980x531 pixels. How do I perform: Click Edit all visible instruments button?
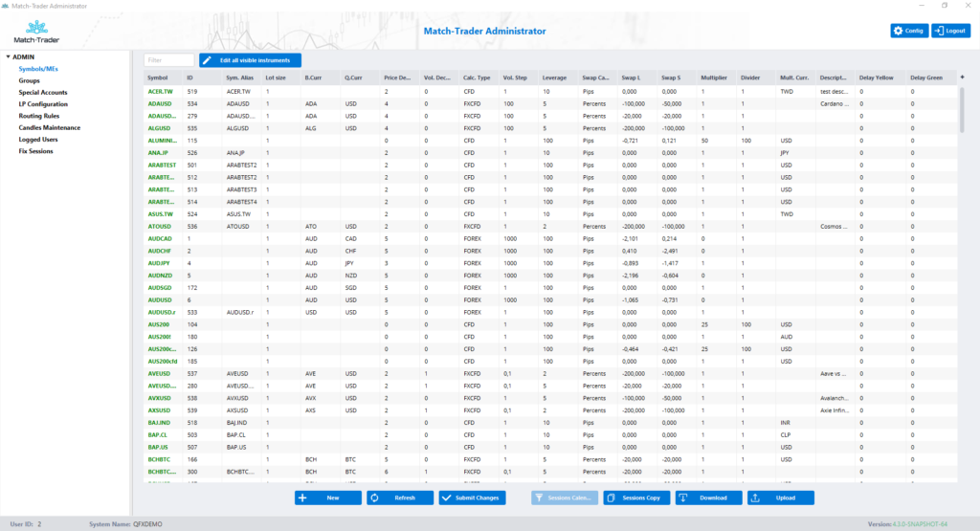click(250, 60)
